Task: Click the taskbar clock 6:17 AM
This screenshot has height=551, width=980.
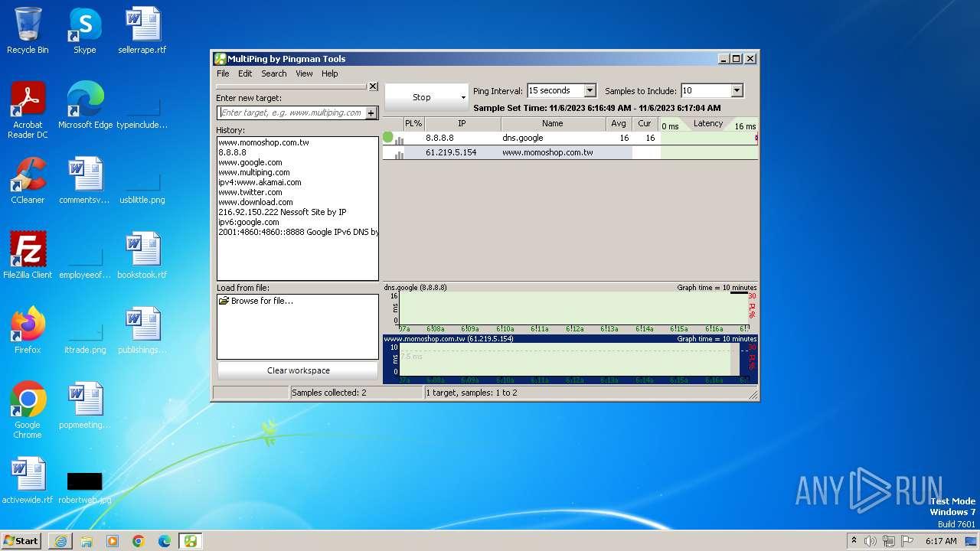Action: [941, 541]
